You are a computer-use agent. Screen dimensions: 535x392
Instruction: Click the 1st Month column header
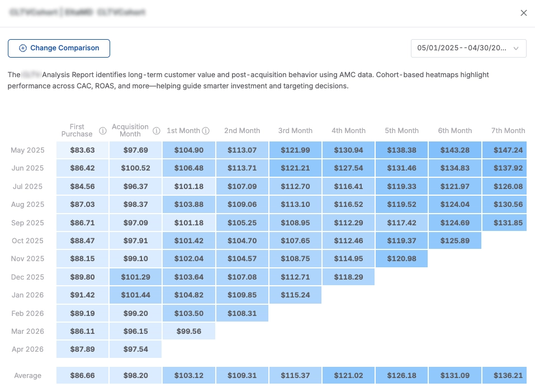183,131
